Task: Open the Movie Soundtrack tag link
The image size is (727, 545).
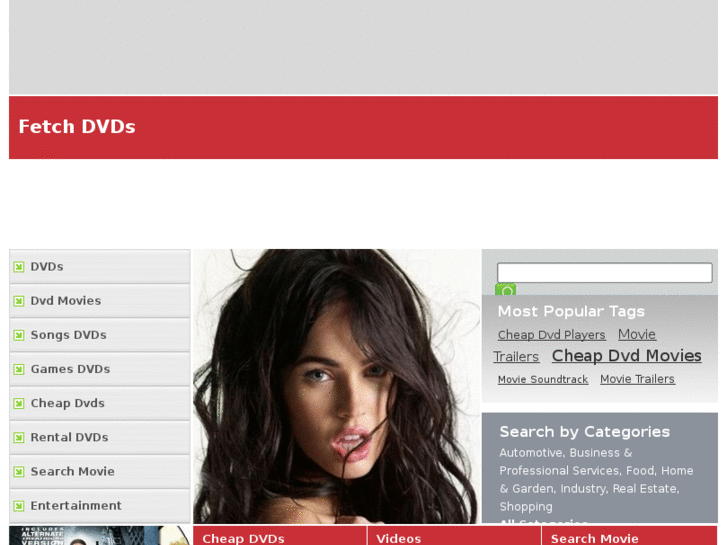Action: coord(543,379)
